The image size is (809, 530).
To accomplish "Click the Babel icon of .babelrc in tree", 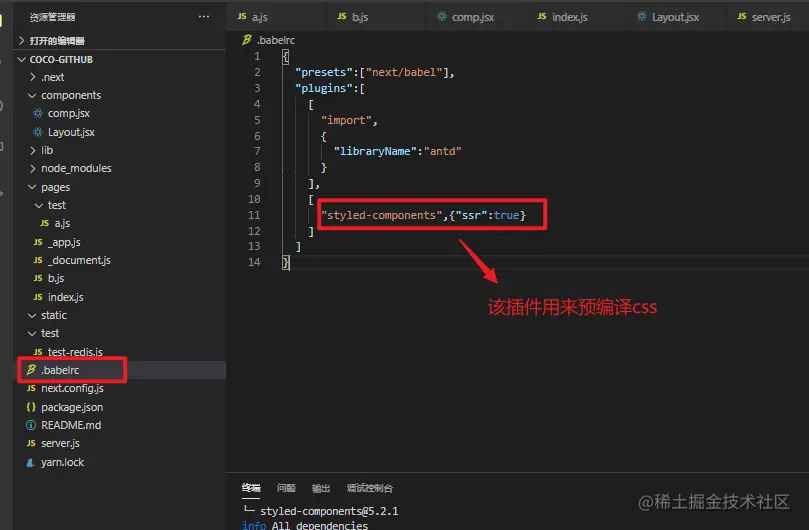I will click(31, 370).
